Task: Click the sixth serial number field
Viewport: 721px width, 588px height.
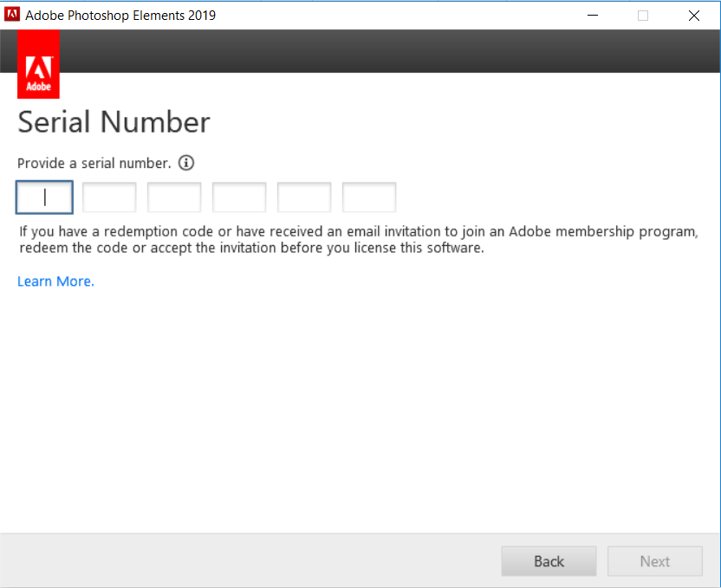Action: 369,197
